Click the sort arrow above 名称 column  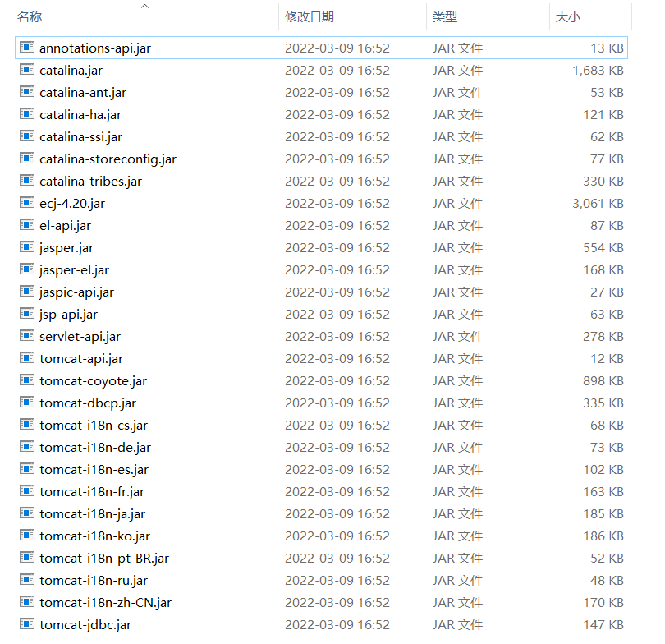point(145,6)
